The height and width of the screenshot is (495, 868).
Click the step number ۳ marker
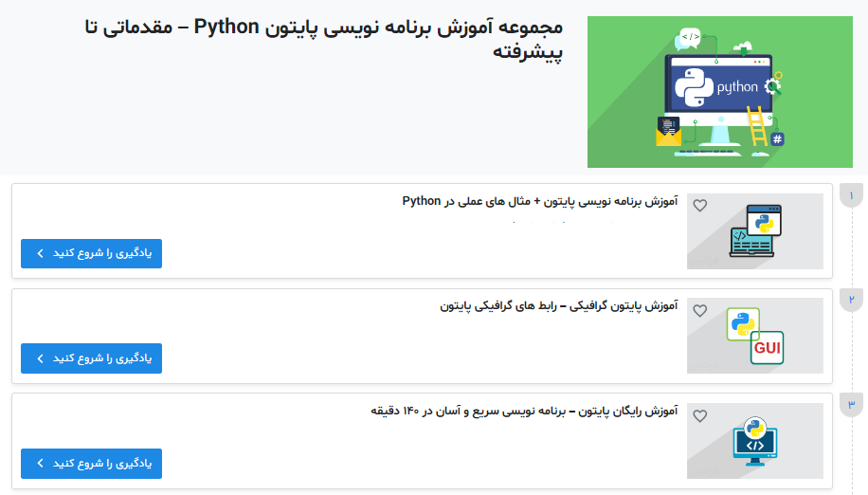click(851, 406)
